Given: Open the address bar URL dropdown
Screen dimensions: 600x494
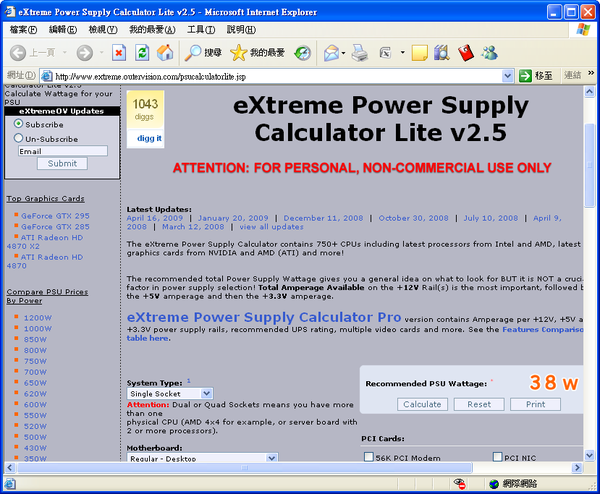Looking at the screenshot, I should (507, 76).
